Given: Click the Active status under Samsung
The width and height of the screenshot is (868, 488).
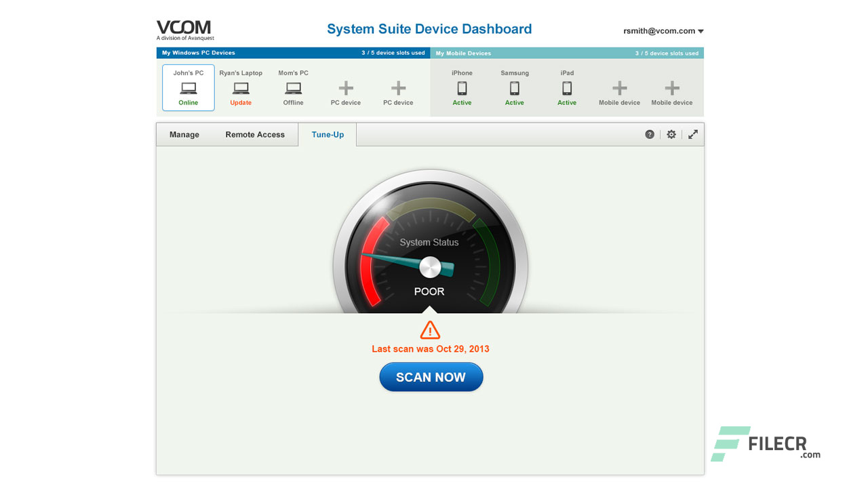Looking at the screenshot, I should coord(515,103).
